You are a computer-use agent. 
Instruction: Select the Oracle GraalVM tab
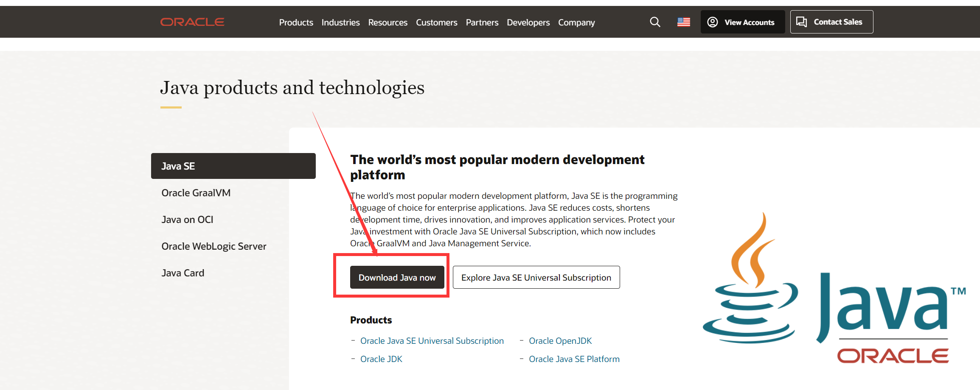pos(196,193)
